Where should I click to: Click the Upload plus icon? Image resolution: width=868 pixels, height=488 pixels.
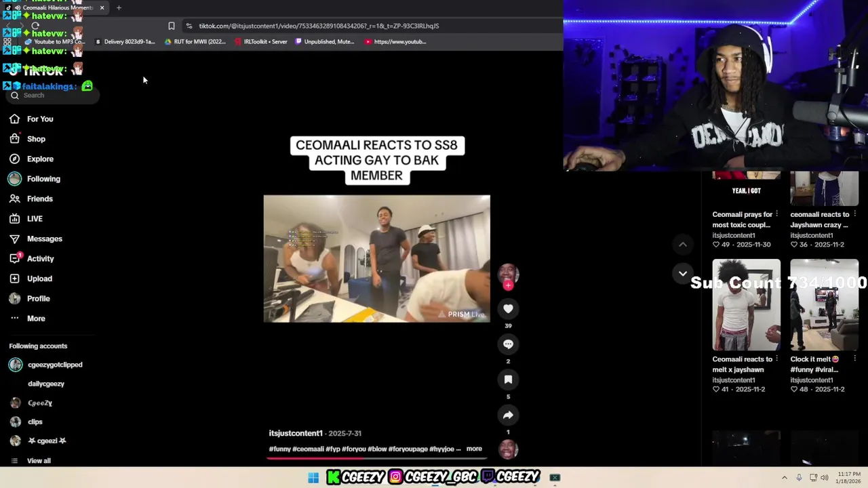pyautogui.click(x=14, y=279)
